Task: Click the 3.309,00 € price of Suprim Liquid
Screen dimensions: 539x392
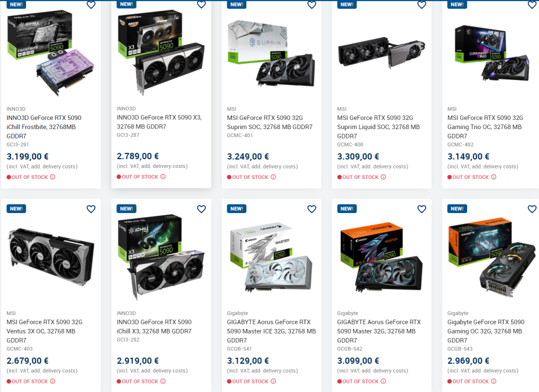Action: pos(358,157)
